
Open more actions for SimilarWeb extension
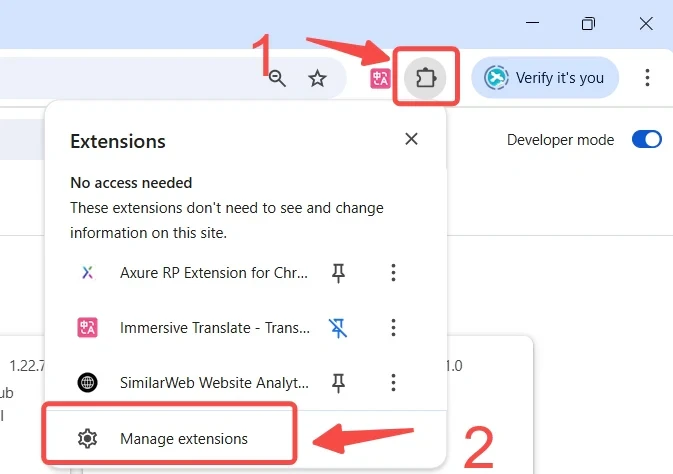point(394,382)
